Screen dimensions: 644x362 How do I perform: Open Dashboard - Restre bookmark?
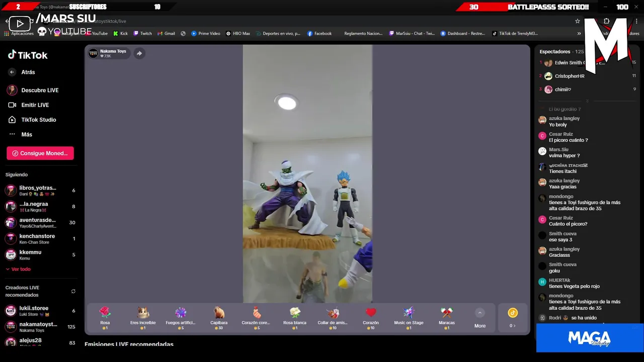[463, 34]
